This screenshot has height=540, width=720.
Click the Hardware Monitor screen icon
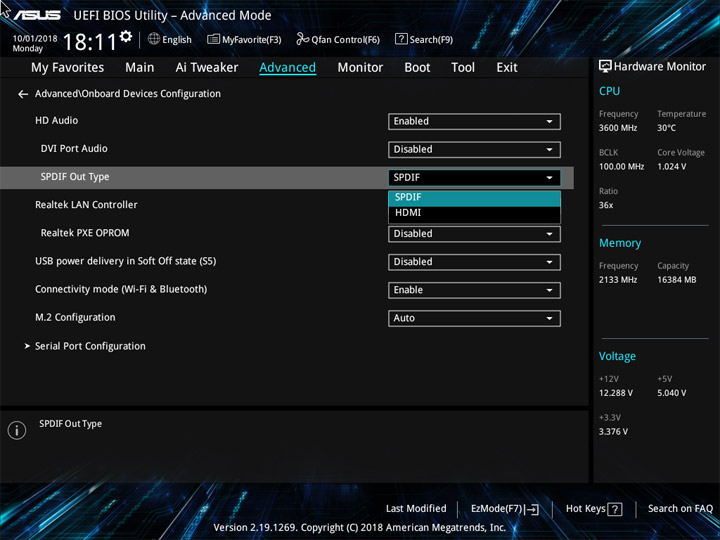pos(605,66)
